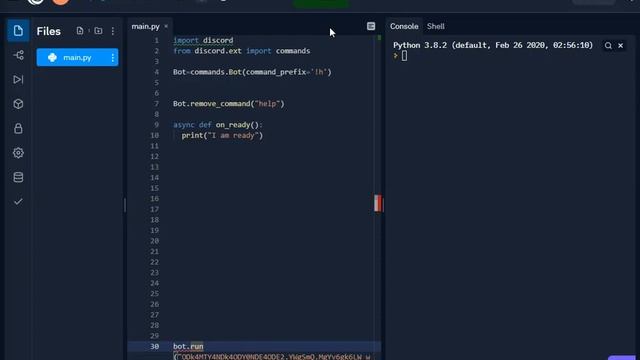Open Files panel three-dot menu
Image resolution: width=640 pixels, height=360 pixels.
(x=113, y=31)
